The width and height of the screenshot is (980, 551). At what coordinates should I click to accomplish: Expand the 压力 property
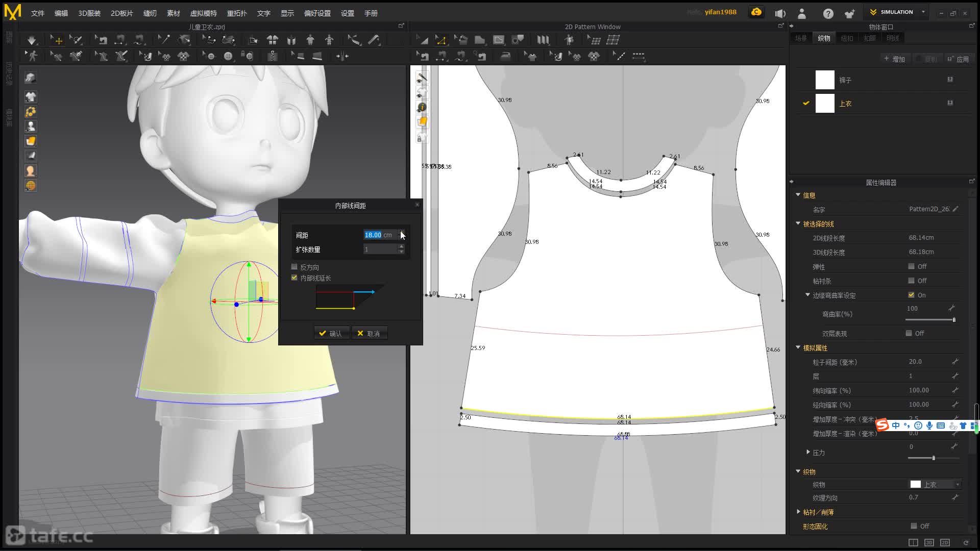tap(808, 452)
